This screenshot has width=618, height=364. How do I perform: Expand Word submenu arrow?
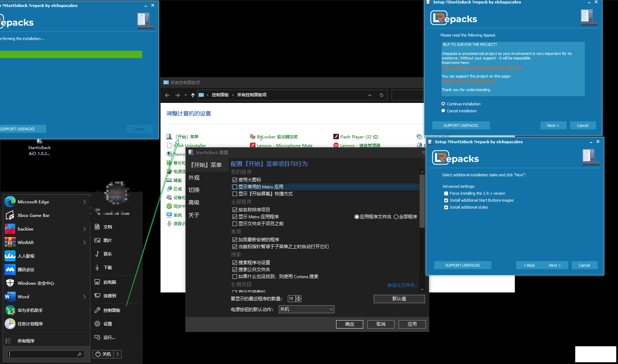click(84, 297)
